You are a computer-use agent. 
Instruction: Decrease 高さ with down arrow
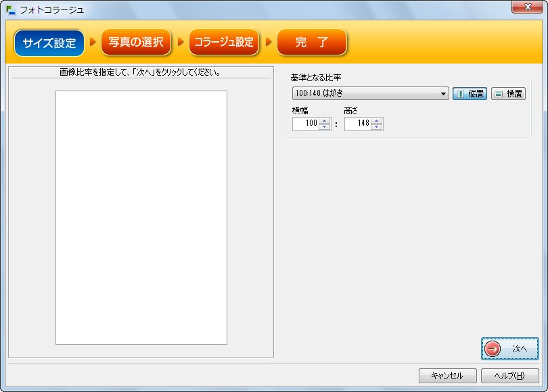(x=377, y=126)
